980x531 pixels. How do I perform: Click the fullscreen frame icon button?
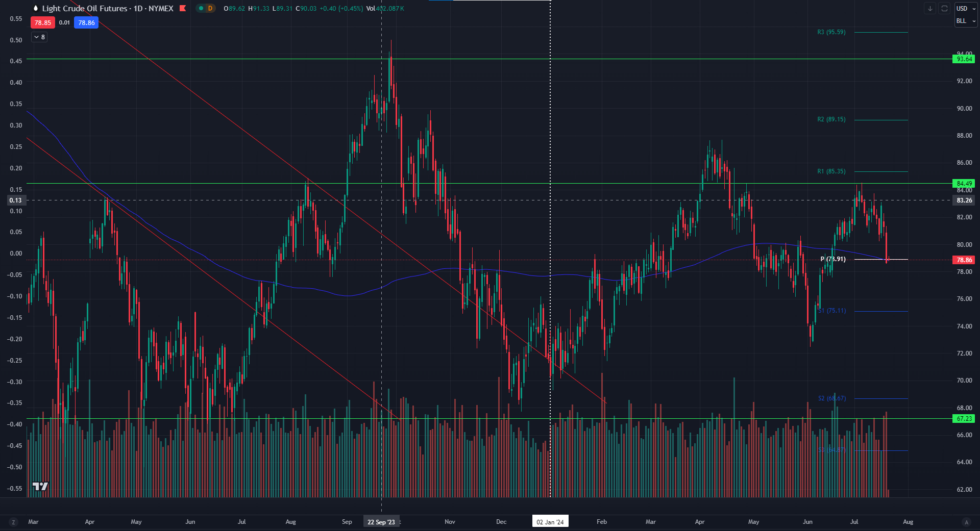(x=944, y=8)
